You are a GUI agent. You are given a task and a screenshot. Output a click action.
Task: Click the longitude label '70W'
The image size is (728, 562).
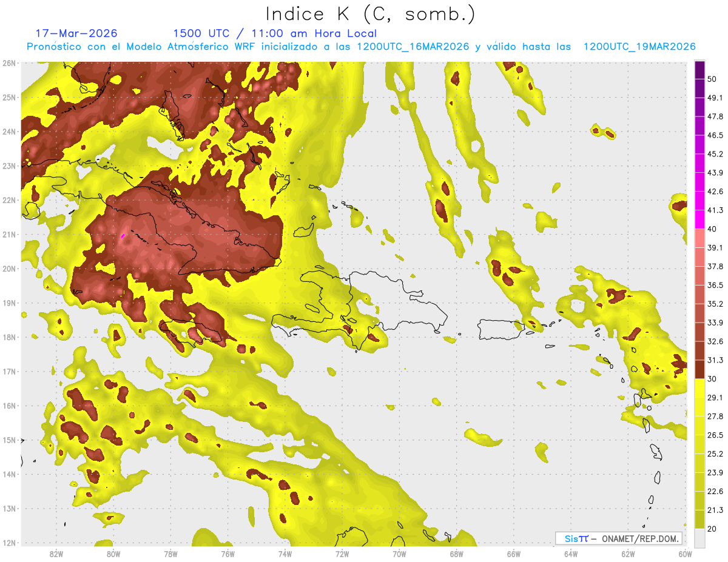399,554
